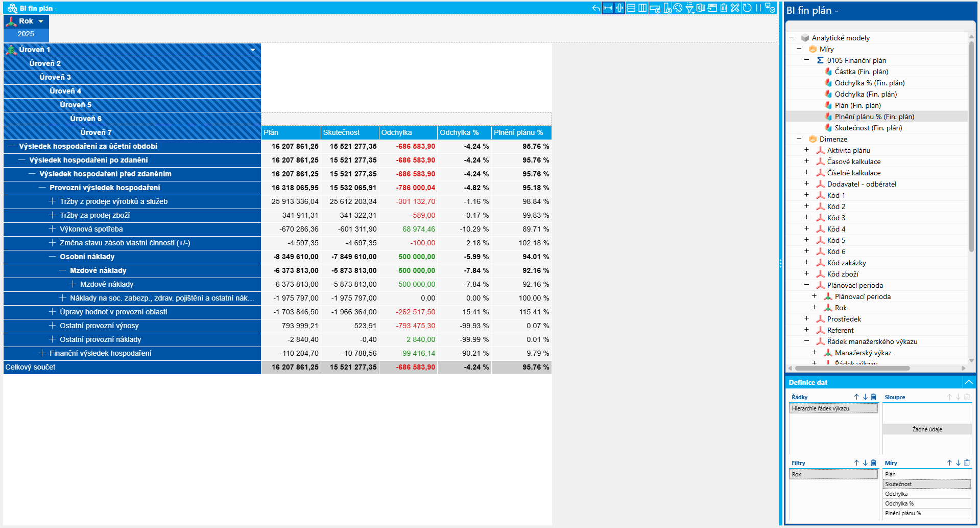This screenshot has height=528, width=980.
Task: Collapse the Plánovací perioda dimension node
Action: [806, 285]
